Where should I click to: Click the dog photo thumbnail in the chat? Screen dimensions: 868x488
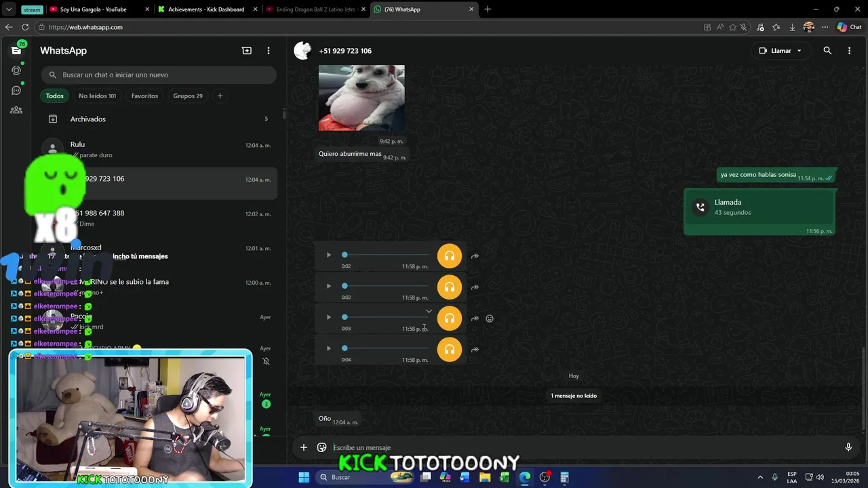tap(361, 98)
